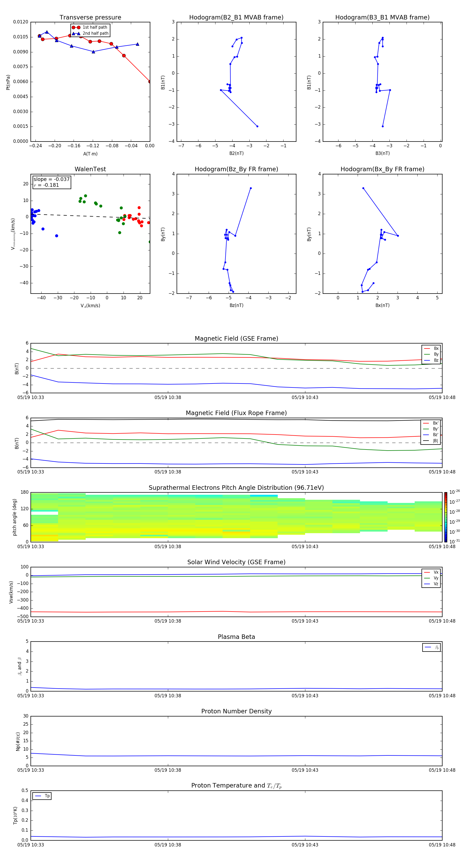The image size is (473, 868).
Task: Click the 'Solar Wind Velocity (GSE Frame)' title
Action: tap(236, 562)
